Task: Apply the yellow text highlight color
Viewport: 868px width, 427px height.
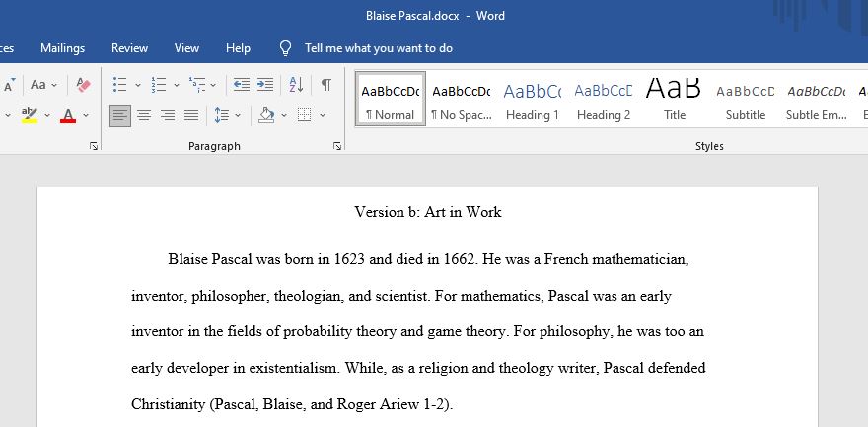Action: (30, 115)
